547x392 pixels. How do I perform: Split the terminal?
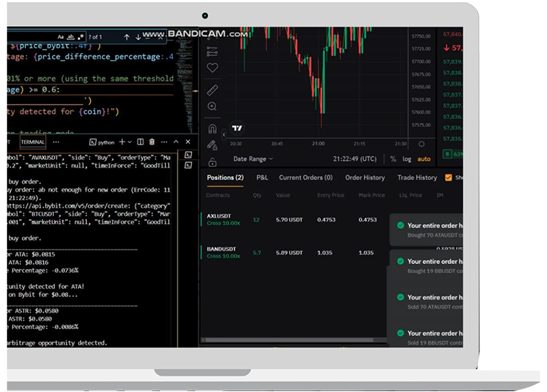(140, 142)
